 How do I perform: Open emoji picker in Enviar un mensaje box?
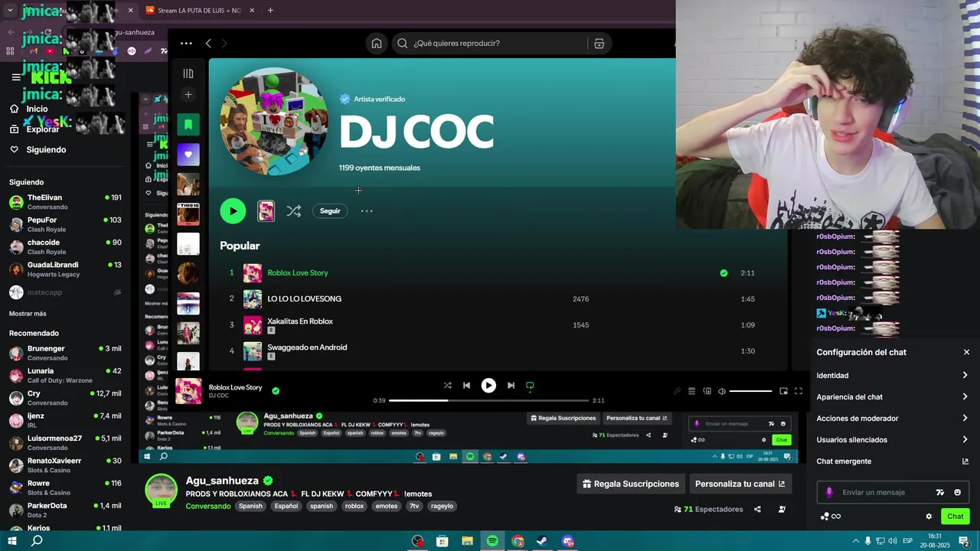tap(957, 493)
